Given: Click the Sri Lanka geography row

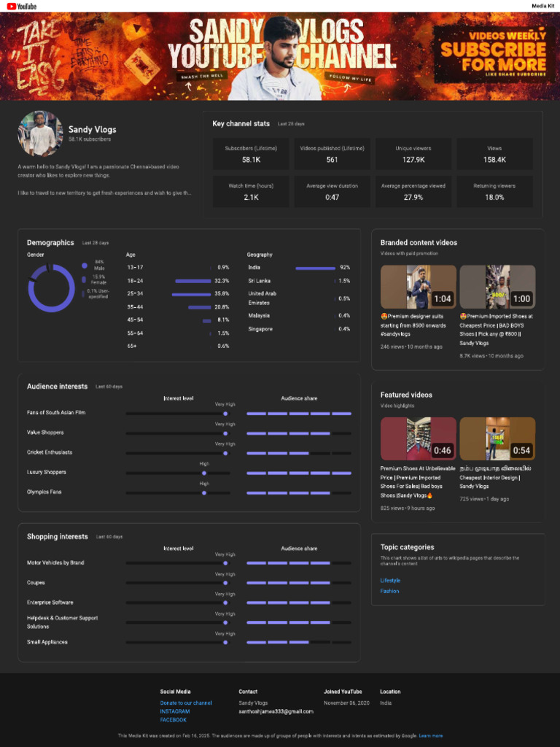Looking at the screenshot, I should point(299,281).
